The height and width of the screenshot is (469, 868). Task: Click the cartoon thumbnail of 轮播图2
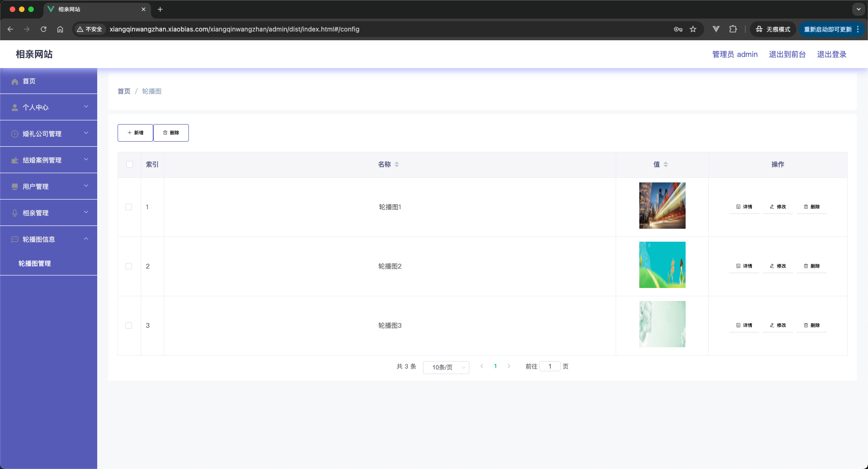(662, 265)
